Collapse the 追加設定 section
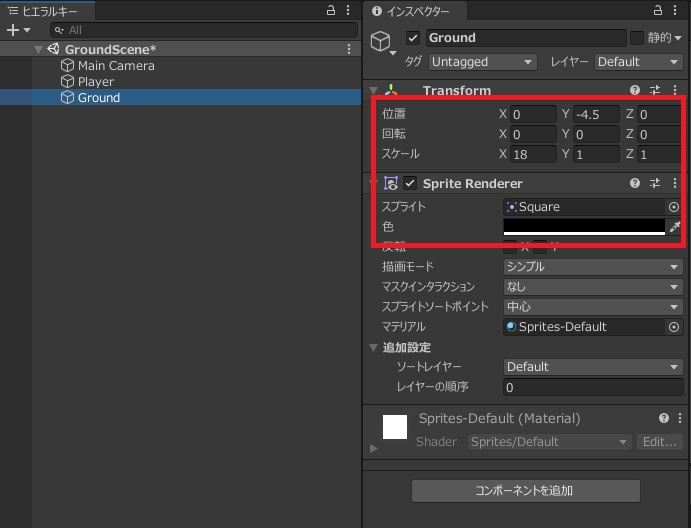691x528 pixels. pos(374,348)
